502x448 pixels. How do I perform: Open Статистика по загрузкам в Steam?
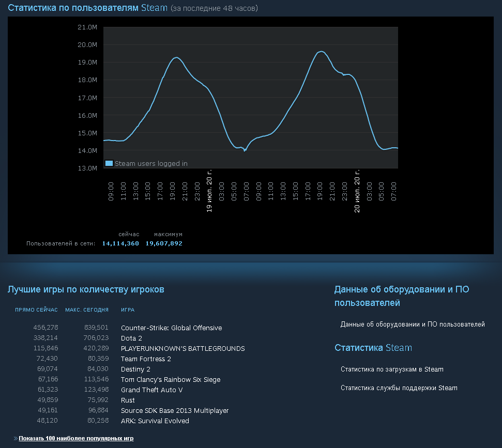click(x=392, y=369)
